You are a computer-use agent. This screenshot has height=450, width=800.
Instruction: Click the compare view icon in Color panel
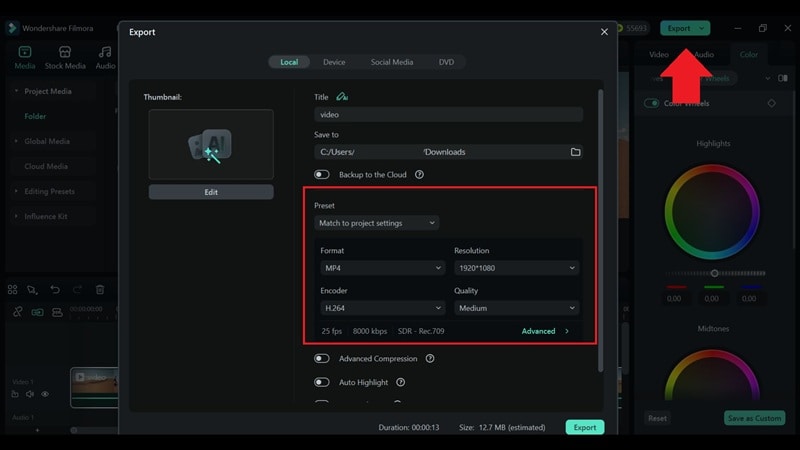[783, 78]
